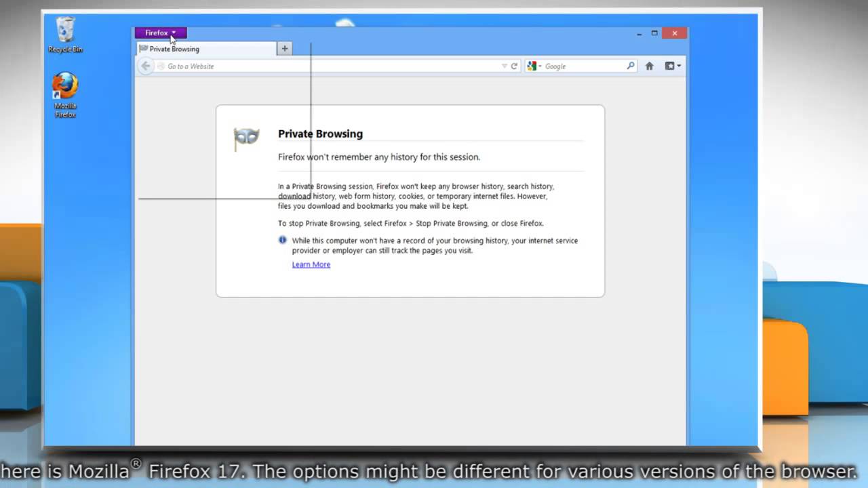Click into the Google search box
868x488 pixels.
pyautogui.click(x=583, y=66)
